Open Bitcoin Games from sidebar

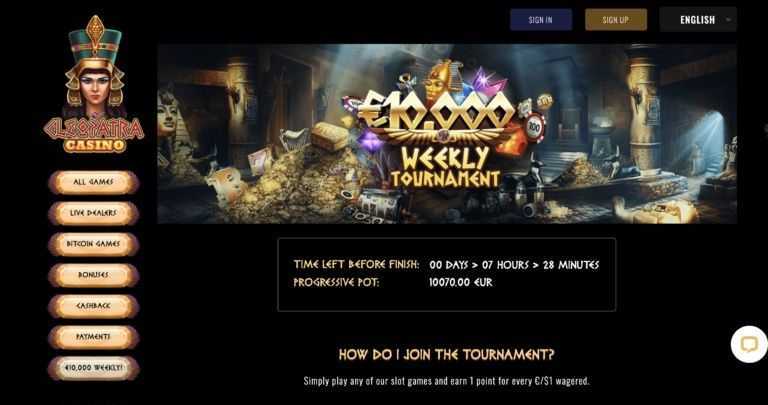coord(94,244)
